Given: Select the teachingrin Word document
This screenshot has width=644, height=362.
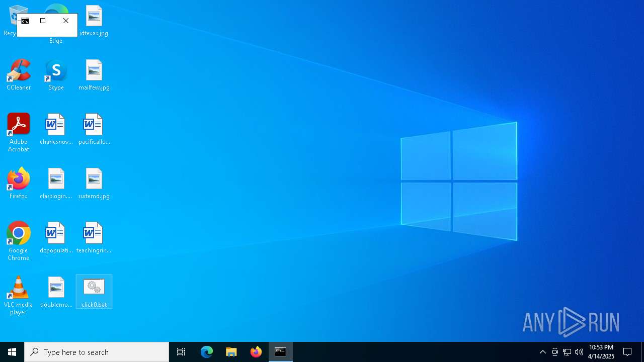Looking at the screenshot, I should pos(94,238).
